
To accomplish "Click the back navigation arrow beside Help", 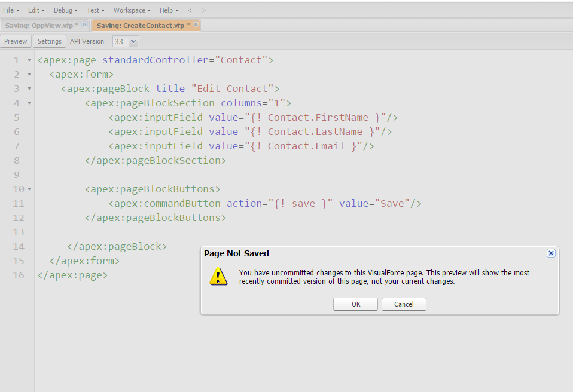I will pos(190,10).
